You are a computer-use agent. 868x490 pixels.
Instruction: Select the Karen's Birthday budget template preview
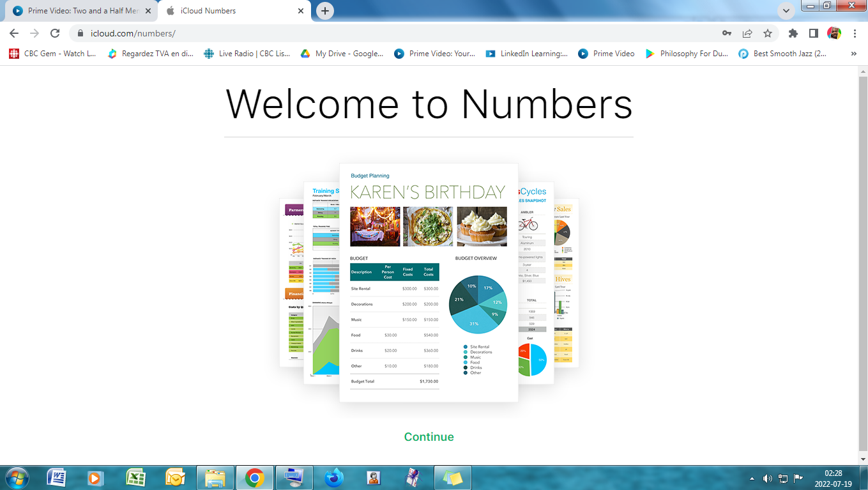(429, 282)
